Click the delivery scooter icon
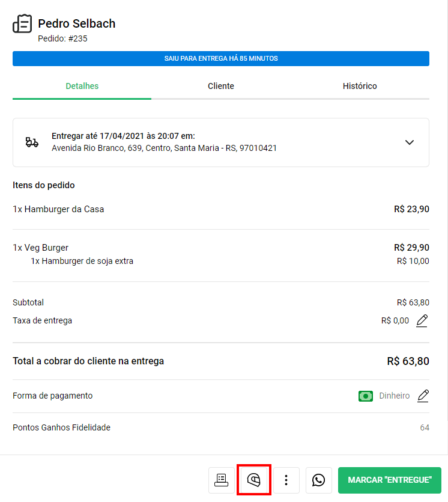 coord(32,142)
